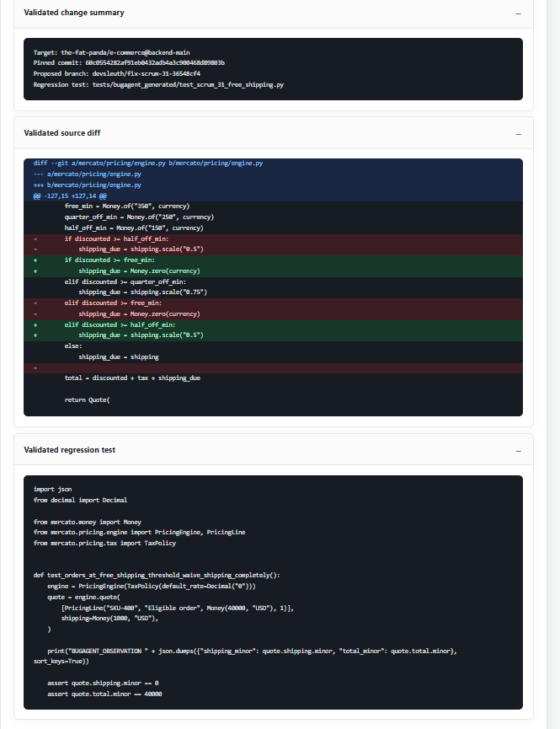
Task: Click the Validated source diff heading
Action: [x=61, y=133]
